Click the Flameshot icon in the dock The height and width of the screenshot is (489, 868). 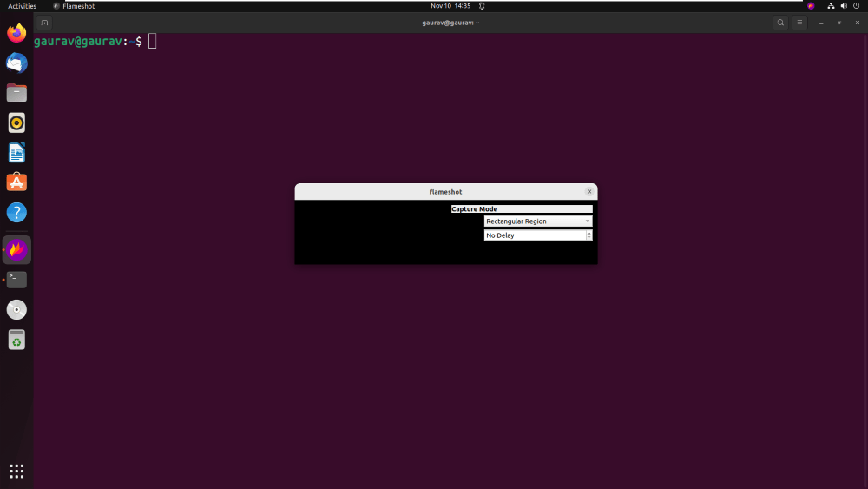(x=16, y=250)
